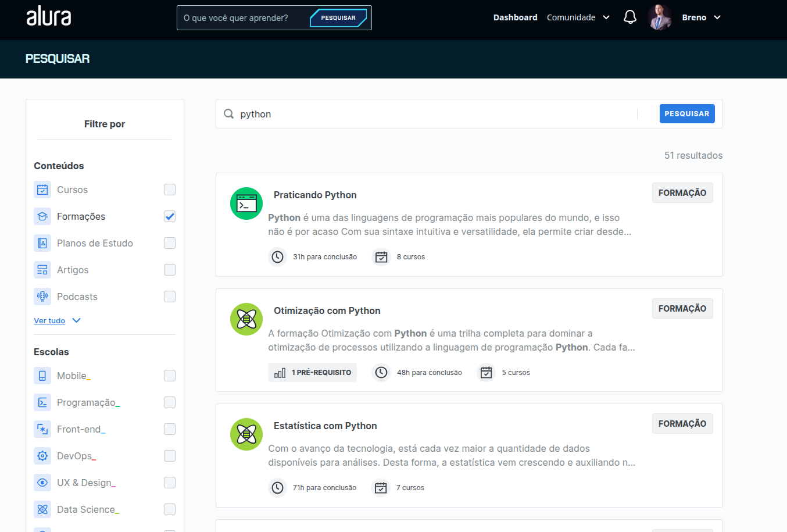Click the UX & Design eye icon
Viewport: 787px width, 532px height.
click(x=42, y=483)
